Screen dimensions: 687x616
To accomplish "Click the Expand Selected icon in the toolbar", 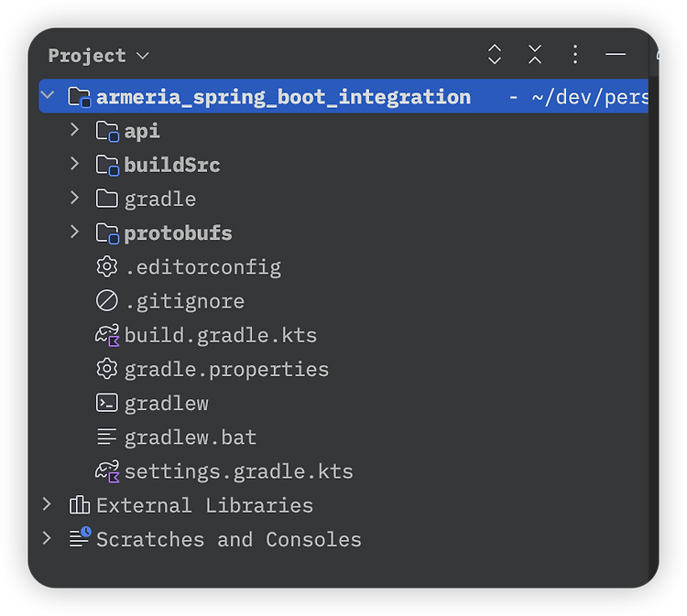I will (495, 55).
